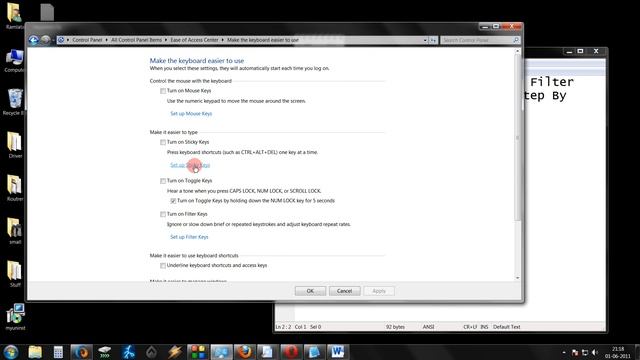Viewport: 640px width, 360px height.
Task: Expand arrow after Ease of Access Center
Action: click(x=223, y=40)
